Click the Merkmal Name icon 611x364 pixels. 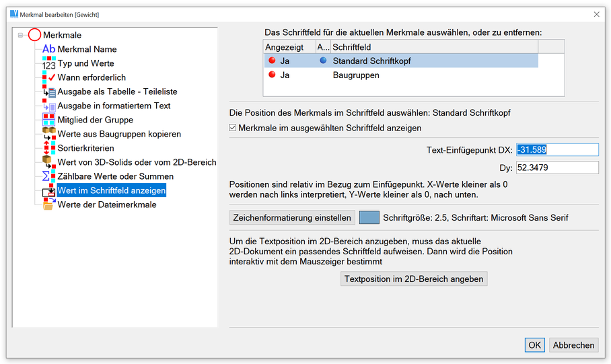pos(48,49)
